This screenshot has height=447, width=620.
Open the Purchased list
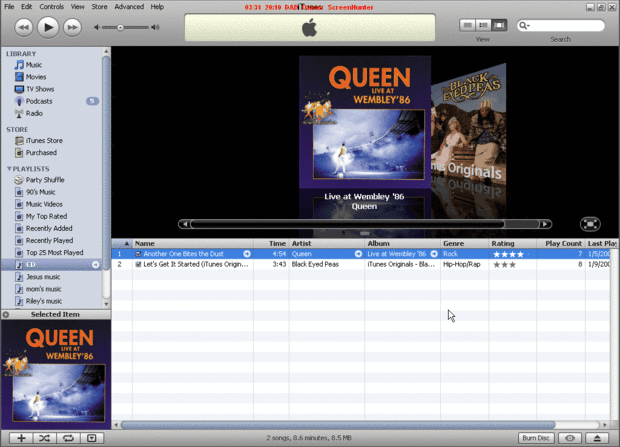(41, 153)
